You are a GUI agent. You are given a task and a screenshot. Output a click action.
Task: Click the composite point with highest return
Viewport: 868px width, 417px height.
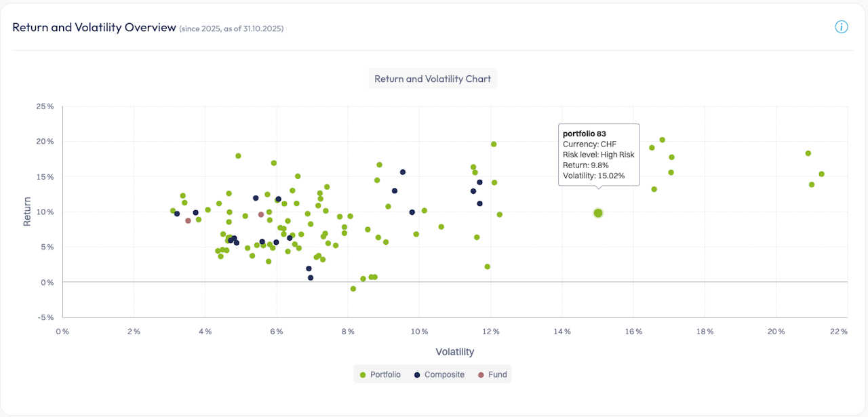pyautogui.click(x=403, y=172)
